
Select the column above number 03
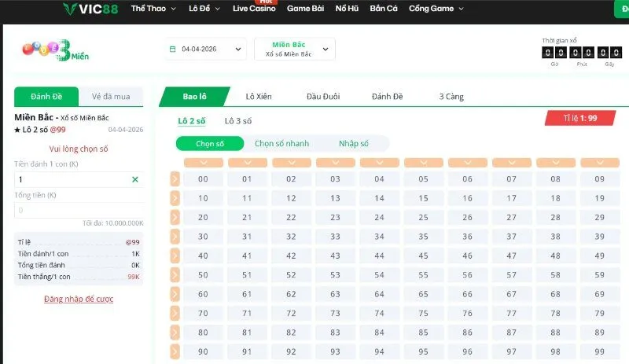tap(336, 163)
